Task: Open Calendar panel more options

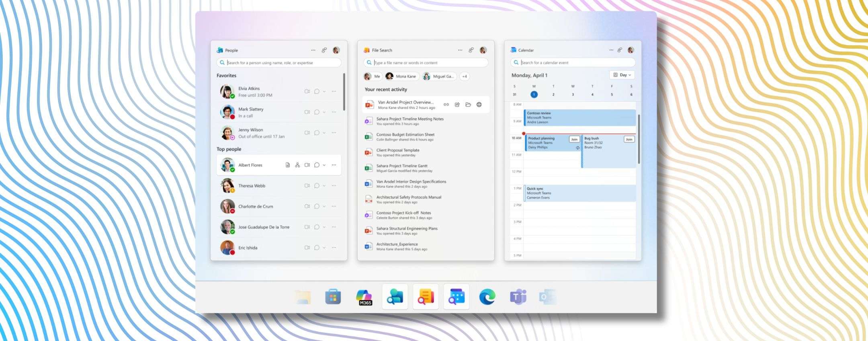Action: (611, 50)
